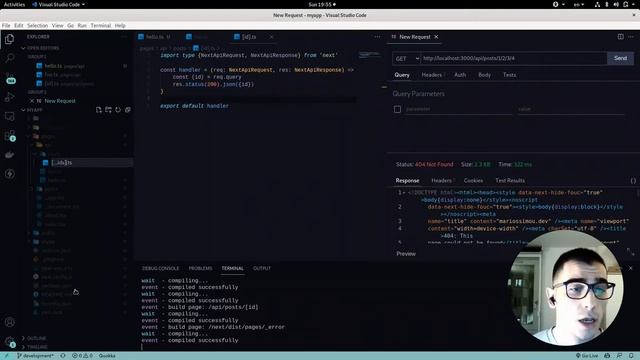The image size is (640, 360).
Task: Close the [id].ts editor tab
Action: tap(271, 37)
